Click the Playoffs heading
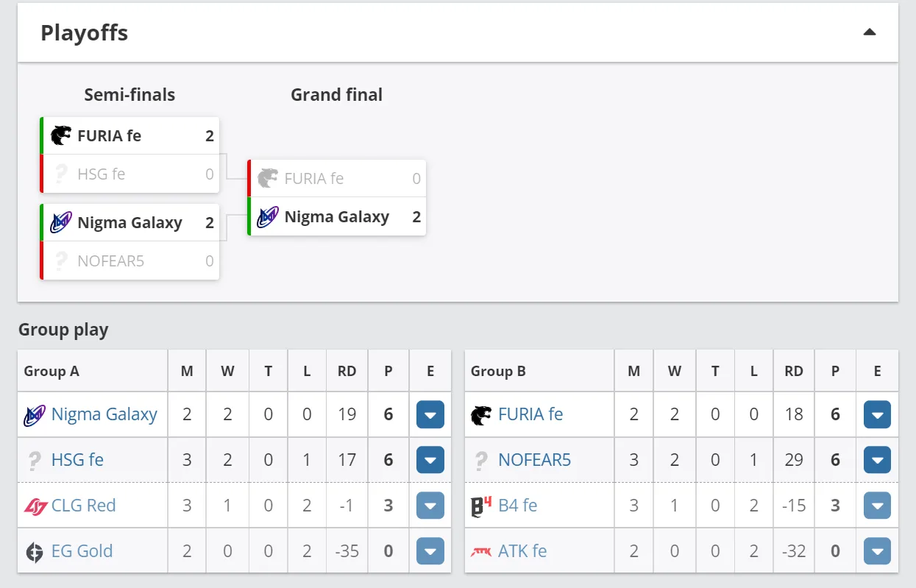The image size is (916, 588). (84, 33)
